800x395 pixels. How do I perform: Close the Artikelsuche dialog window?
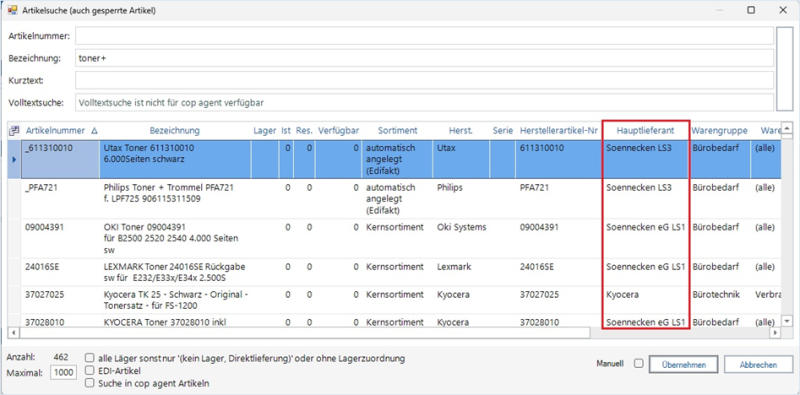[x=783, y=10]
